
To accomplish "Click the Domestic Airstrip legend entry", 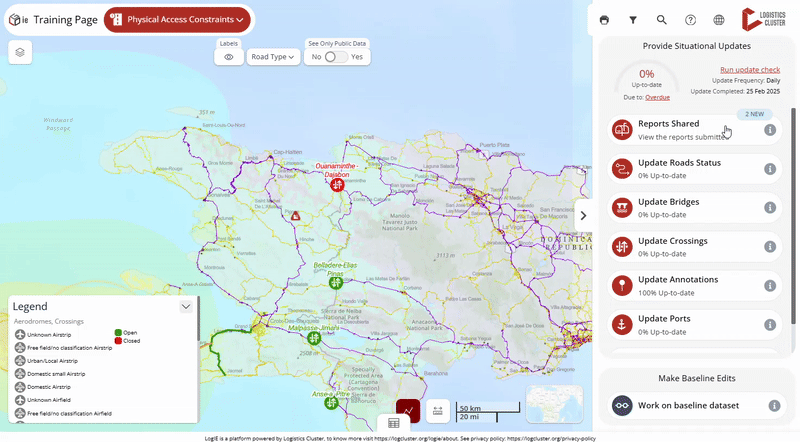I will [43, 387].
